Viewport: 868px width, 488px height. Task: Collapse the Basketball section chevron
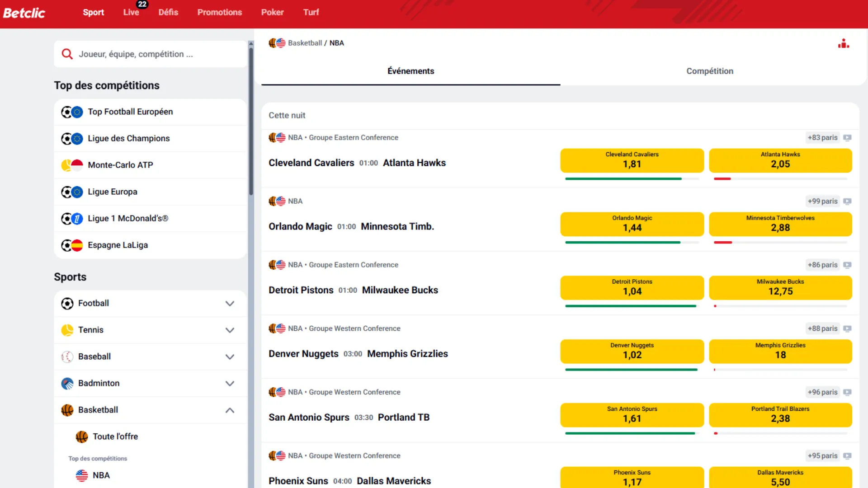230,410
